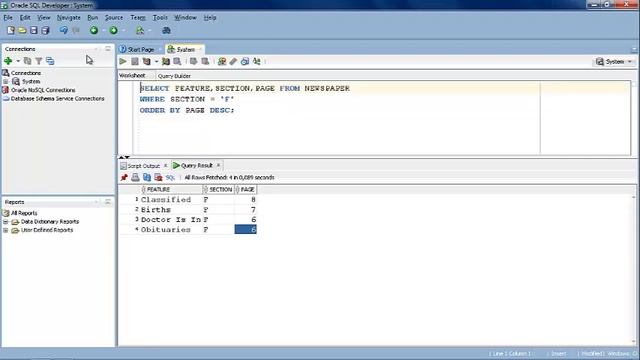Click the Schema Browser icon in Connections panel
The image size is (640, 360).
pyautogui.click(x=50, y=61)
